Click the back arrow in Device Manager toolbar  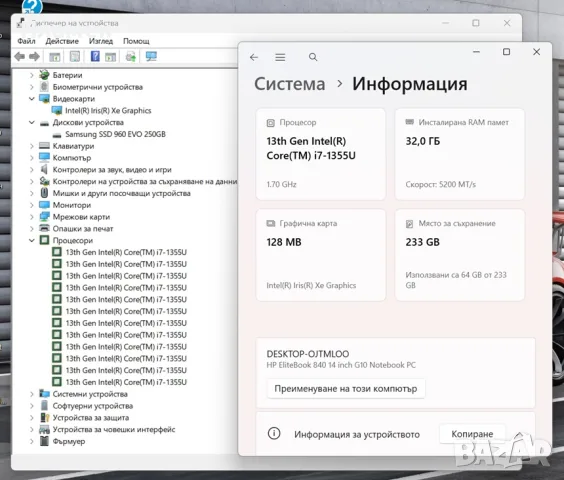[x=19, y=56]
